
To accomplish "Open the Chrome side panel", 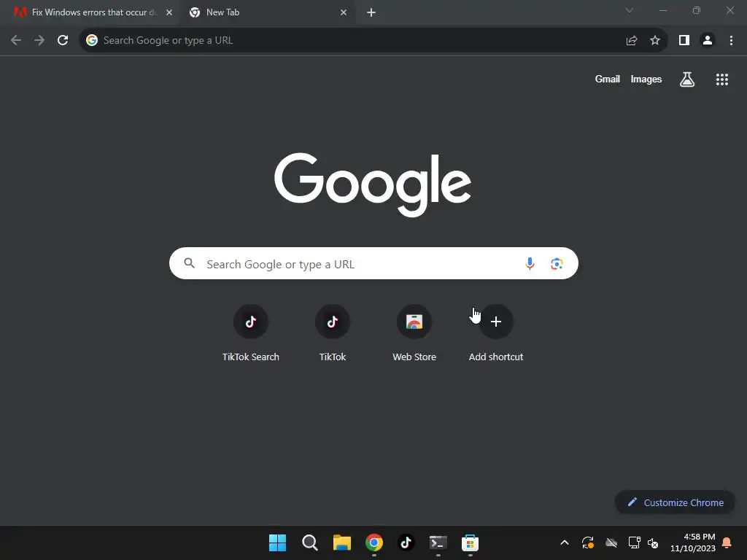I will click(684, 41).
